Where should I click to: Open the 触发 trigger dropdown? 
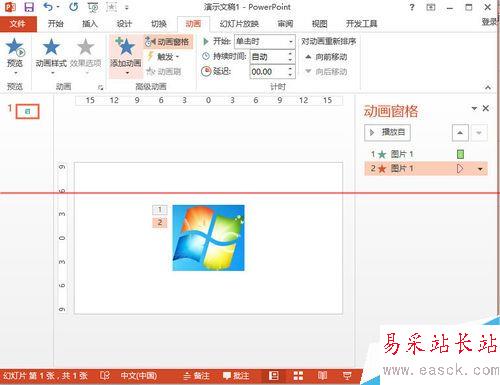pos(164,57)
